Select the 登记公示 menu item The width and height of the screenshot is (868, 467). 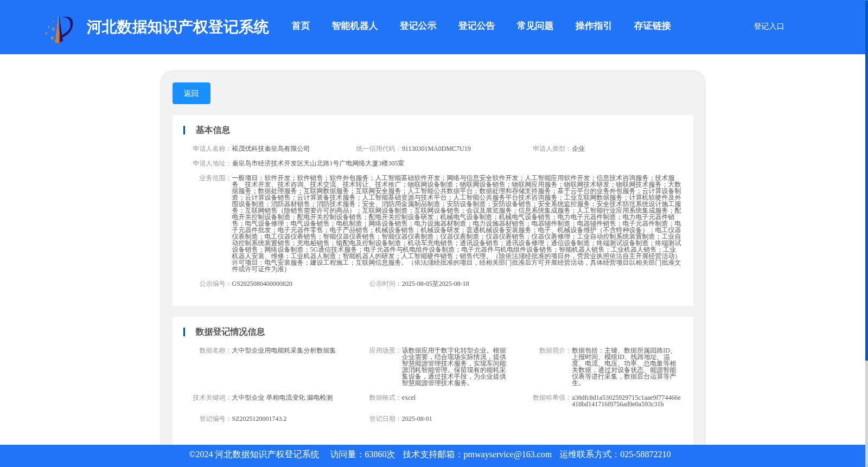(418, 26)
